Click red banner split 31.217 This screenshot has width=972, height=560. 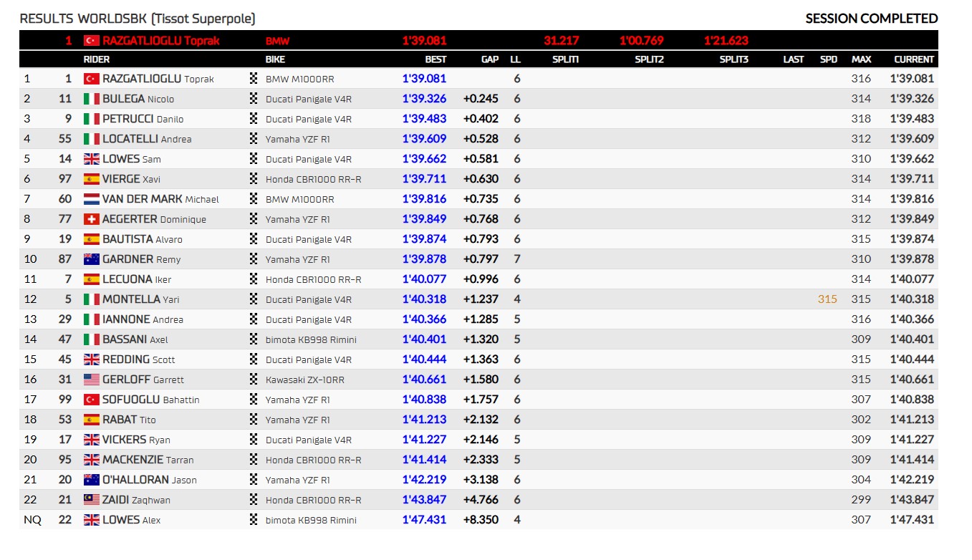pos(562,41)
